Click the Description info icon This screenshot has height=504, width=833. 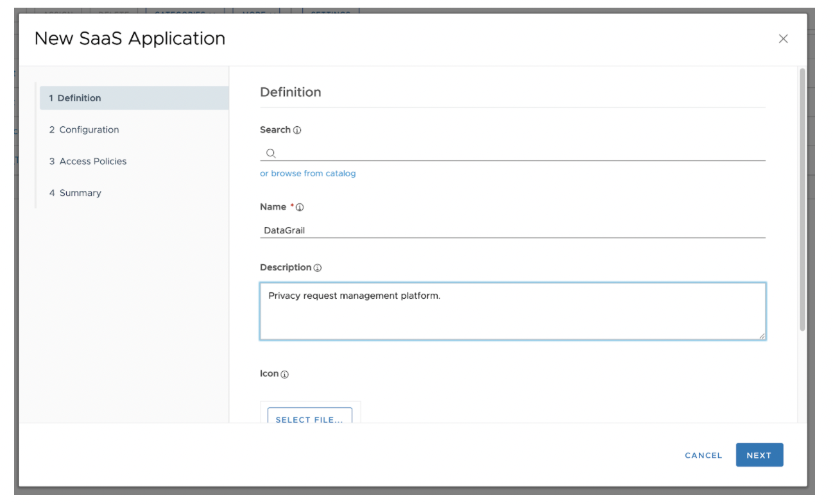tap(317, 268)
